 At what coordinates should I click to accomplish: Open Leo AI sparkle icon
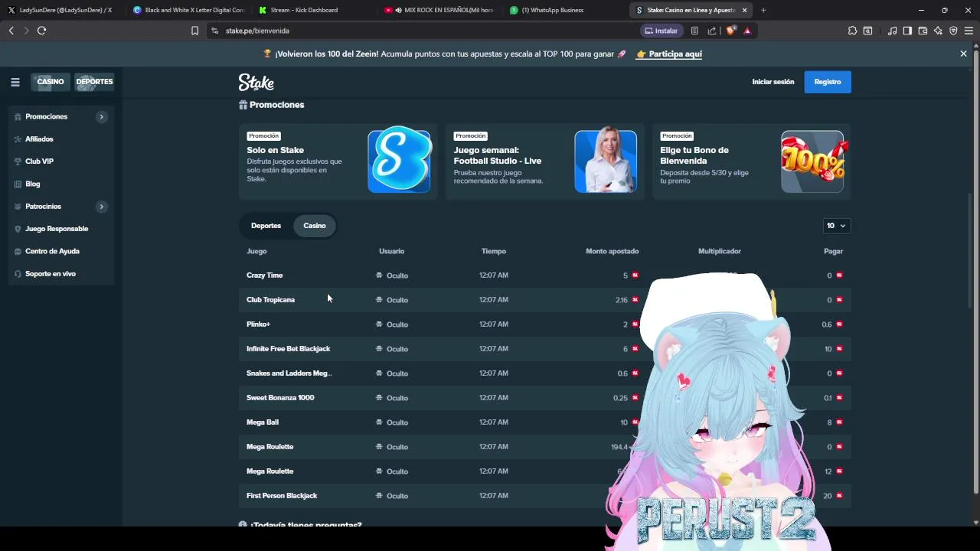click(938, 31)
